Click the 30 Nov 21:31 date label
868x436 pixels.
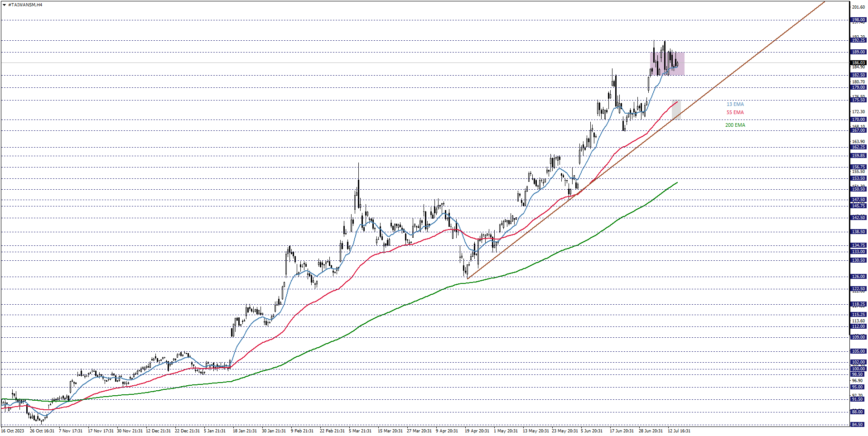pos(130,431)
